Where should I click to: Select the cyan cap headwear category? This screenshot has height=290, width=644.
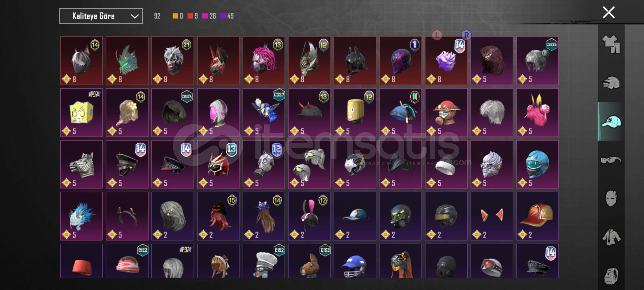point(611,122)
